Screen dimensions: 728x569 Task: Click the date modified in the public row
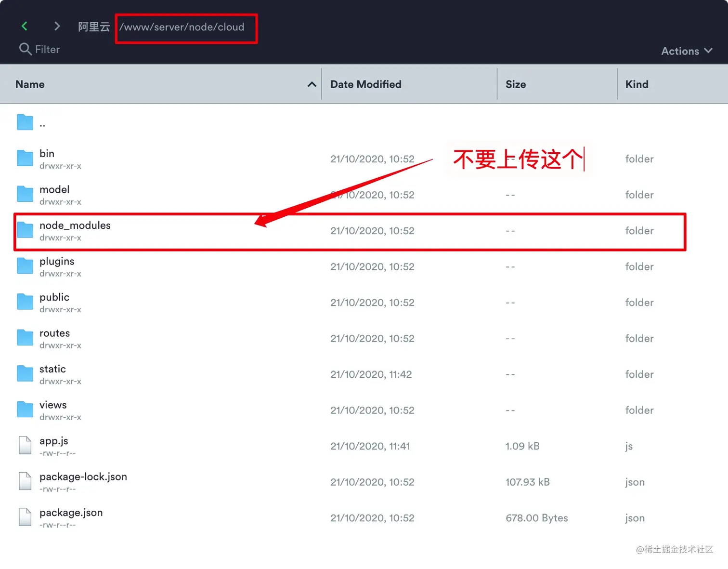coord(372,303)
